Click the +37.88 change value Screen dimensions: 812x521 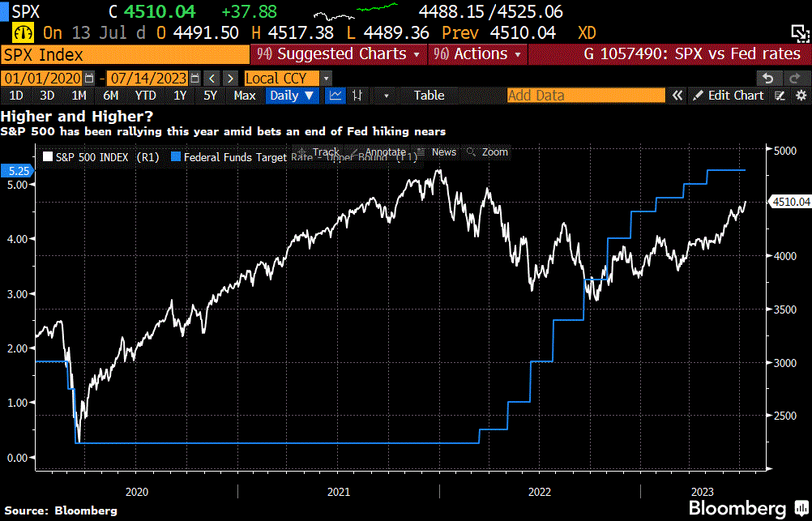(249, 11)
